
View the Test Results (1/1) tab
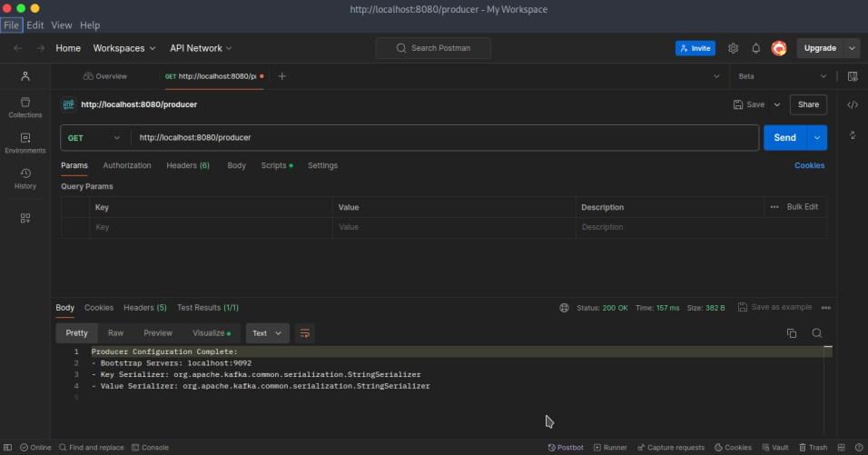pyautogui.click(x=208, y=308)
